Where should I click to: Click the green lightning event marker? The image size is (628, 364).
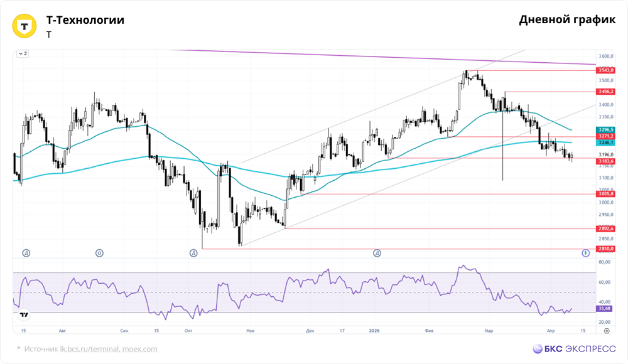[585, 253]
